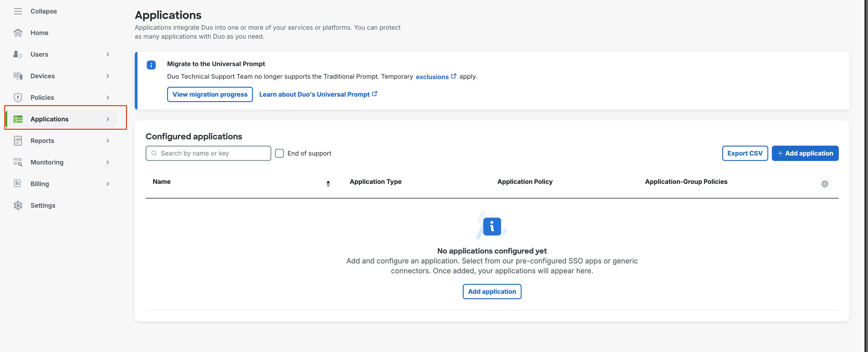Click the Collapse hamburger icon
This screenshot has width=868, height=352.
[x=18, y=11]
